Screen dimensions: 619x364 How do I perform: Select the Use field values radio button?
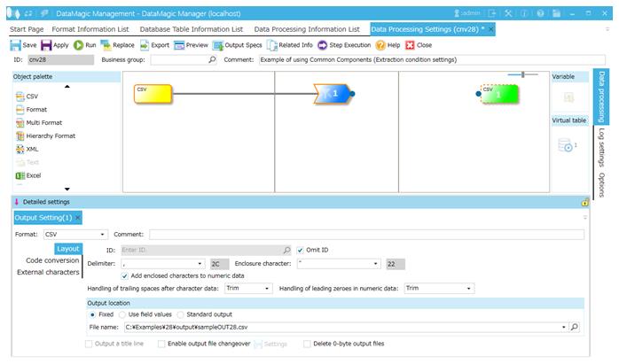pos(123,314)
